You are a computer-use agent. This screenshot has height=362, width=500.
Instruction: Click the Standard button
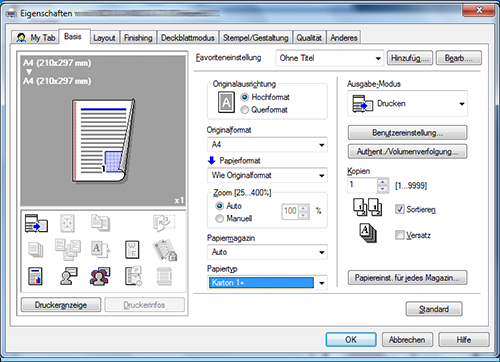tap(434, 309)
